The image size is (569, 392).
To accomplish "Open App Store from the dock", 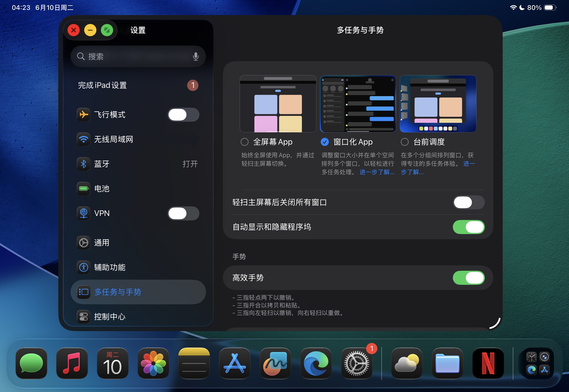I will (x=235, y=363).
